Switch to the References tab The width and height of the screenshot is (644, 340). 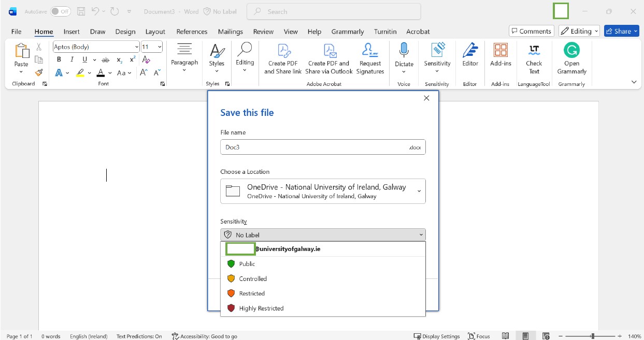click(x=192, y=32)
